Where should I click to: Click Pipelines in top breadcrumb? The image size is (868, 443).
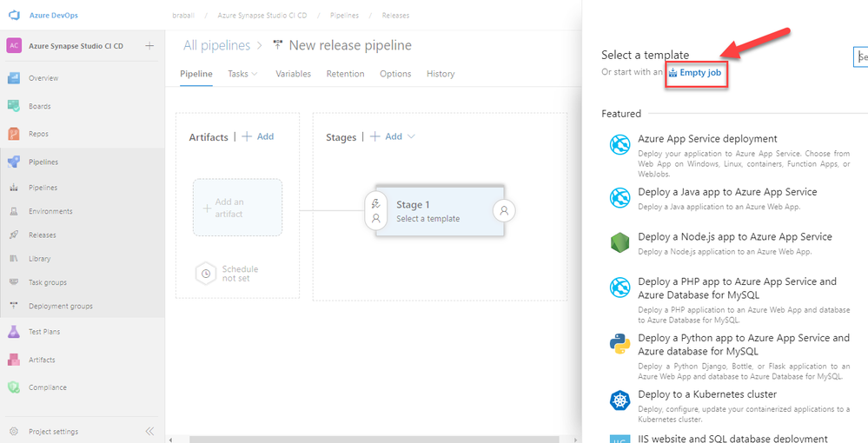pyautogui.click(x=344, y=16)
